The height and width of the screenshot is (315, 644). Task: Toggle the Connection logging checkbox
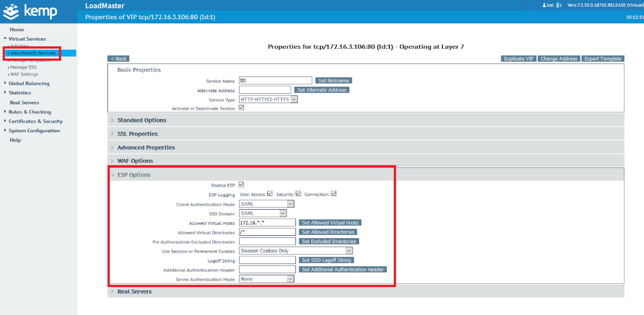point(333,194)
